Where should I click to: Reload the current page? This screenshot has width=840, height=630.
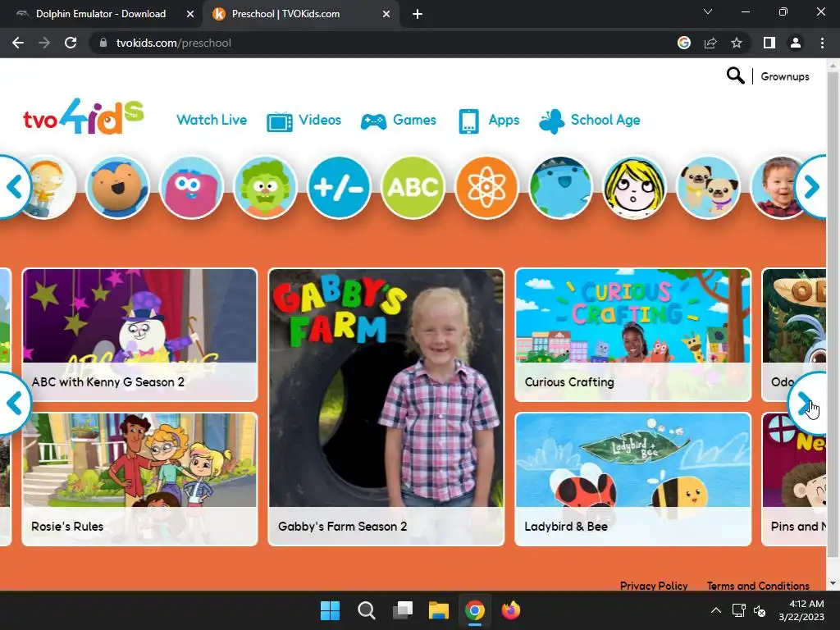[x=71, y=43]
